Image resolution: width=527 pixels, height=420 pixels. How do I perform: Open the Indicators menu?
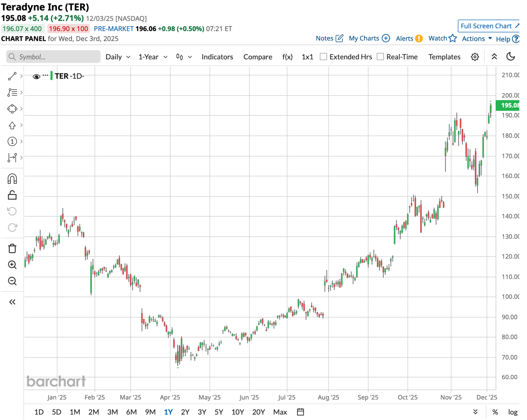coord(217,57)
